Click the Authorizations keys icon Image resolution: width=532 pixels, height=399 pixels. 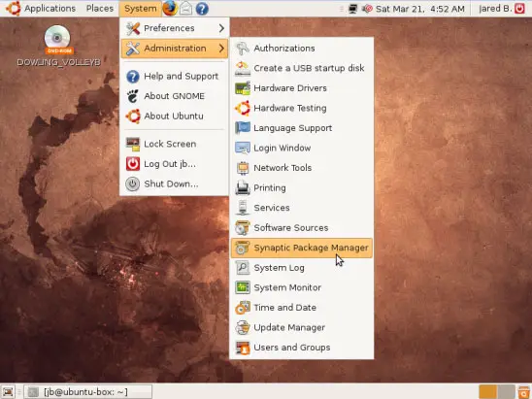tap(243, 49)
